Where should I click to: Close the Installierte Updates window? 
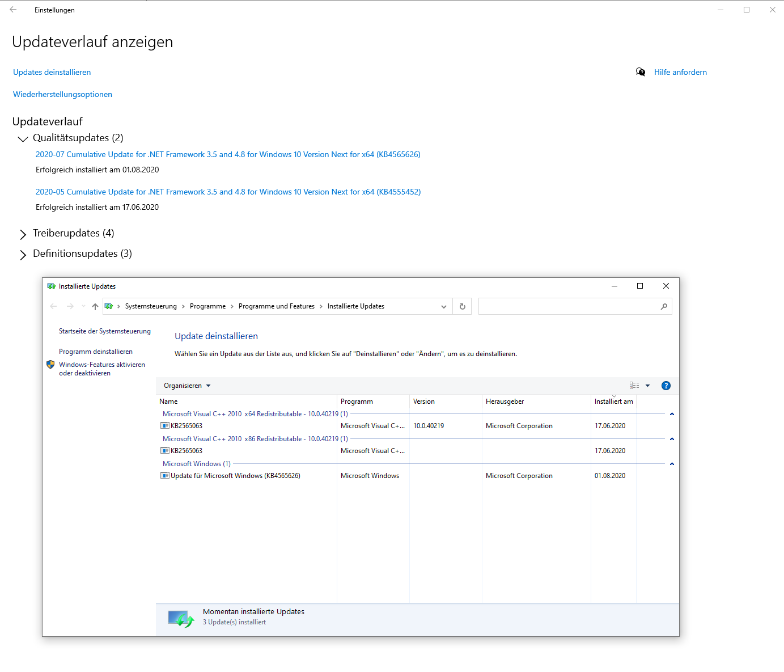666,286
